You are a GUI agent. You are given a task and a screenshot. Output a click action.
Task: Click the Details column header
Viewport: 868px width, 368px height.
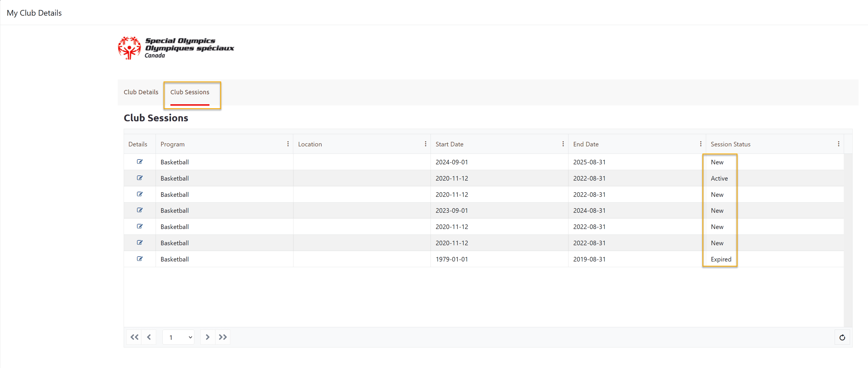coord(138,144)
